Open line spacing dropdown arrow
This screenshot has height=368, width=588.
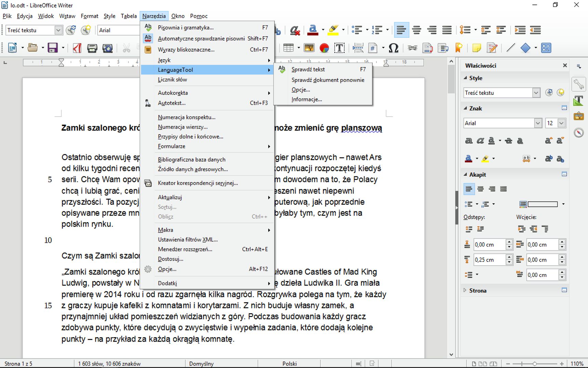point(476,30)
